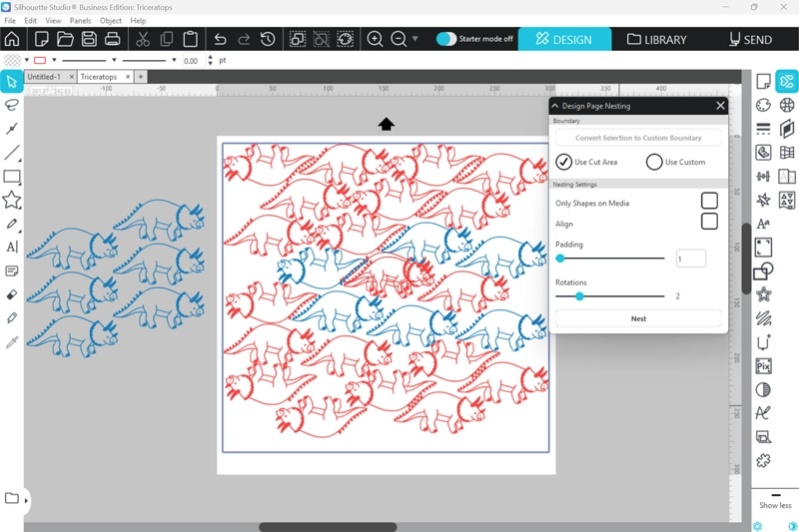Open the Pix panel icon
The height and width of the screenshot is (532, 799).
pyautogui.click(x=763, y=366)
